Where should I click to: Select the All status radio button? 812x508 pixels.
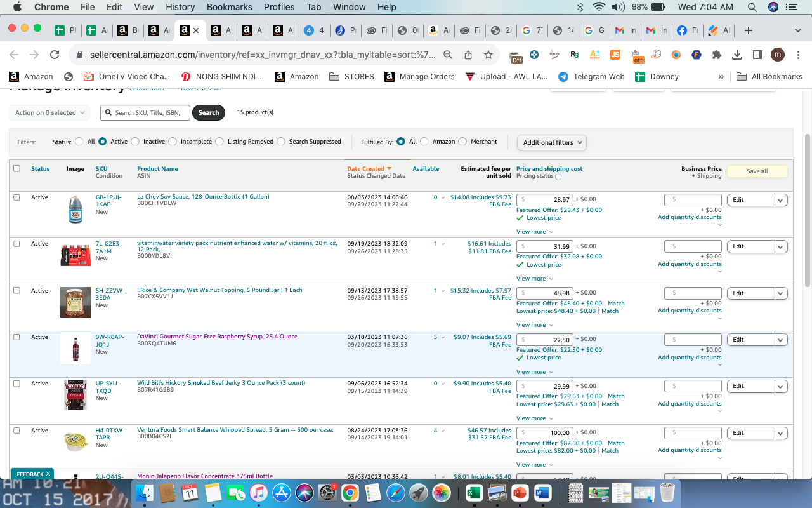click(79, 142)
